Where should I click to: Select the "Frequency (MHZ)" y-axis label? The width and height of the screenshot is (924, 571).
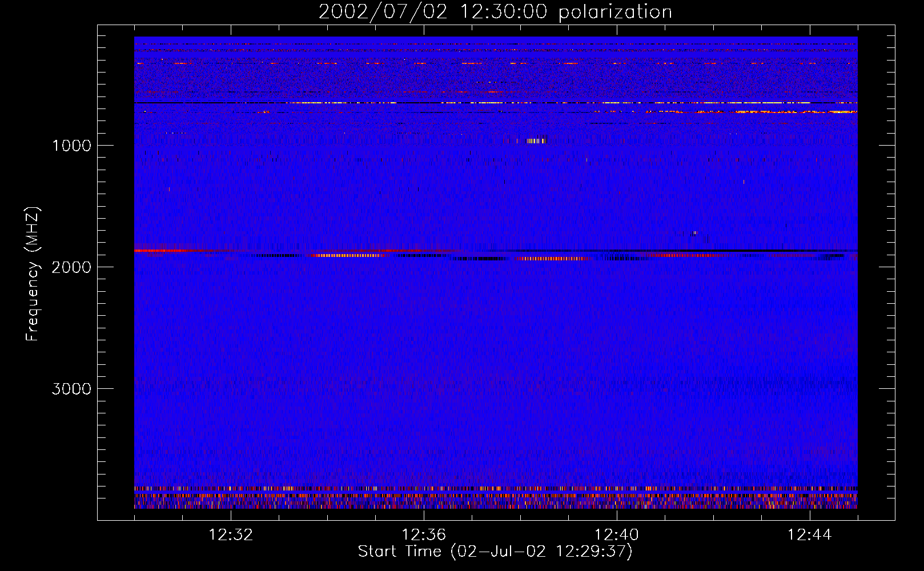[33, 274]
